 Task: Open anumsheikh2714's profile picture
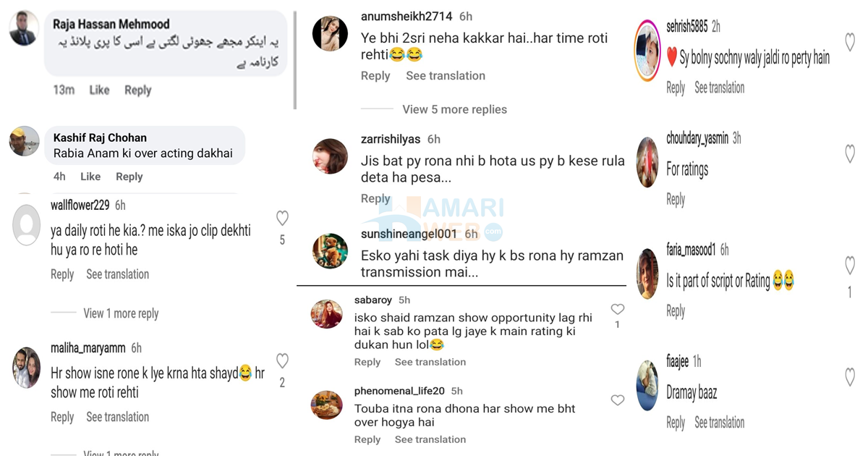coord(330,33)
